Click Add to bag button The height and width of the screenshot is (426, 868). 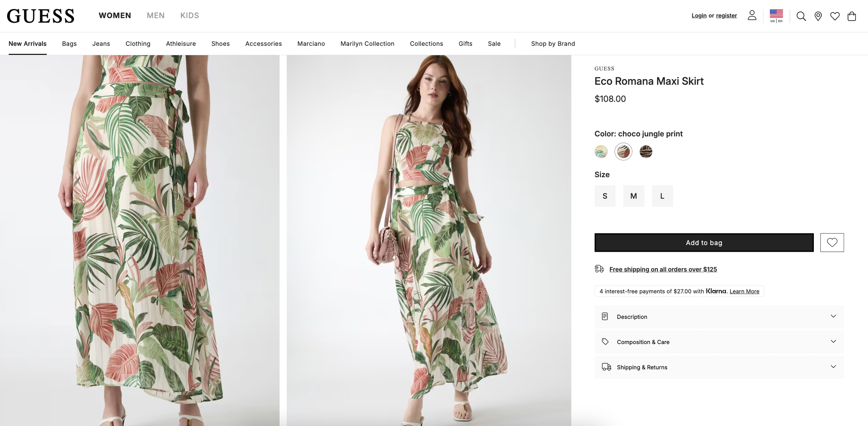pos(704,242)
